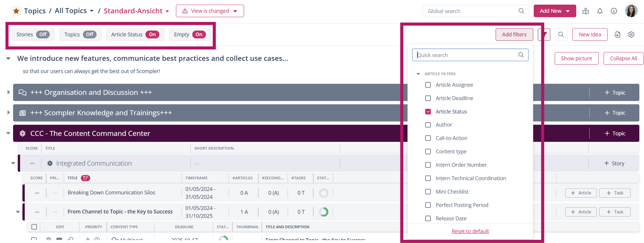The height and width of the screenshot is (243, 644).
Task: Open the user profile avatar
Action: (x=631, y=11)
